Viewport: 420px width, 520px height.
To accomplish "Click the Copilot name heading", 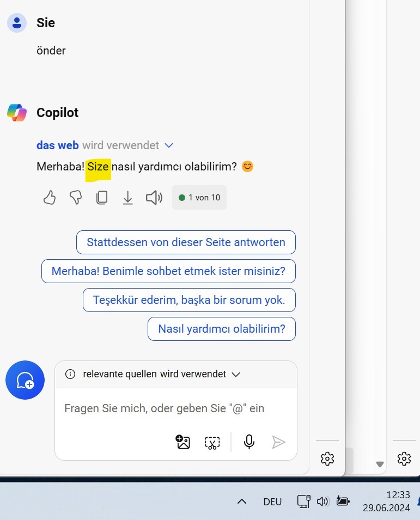I will [57, 113].
